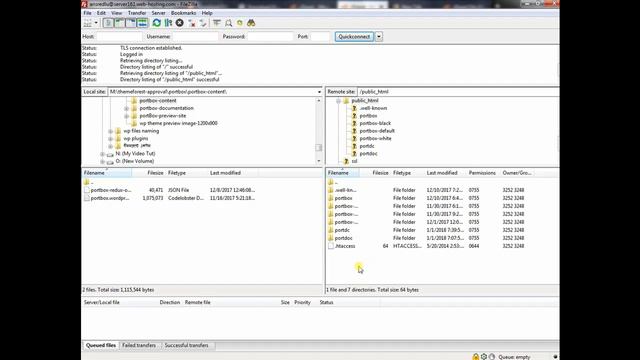Click the question-mark icon beside .well-known
This screenshot has height=360, width=640.
[354, 108]
